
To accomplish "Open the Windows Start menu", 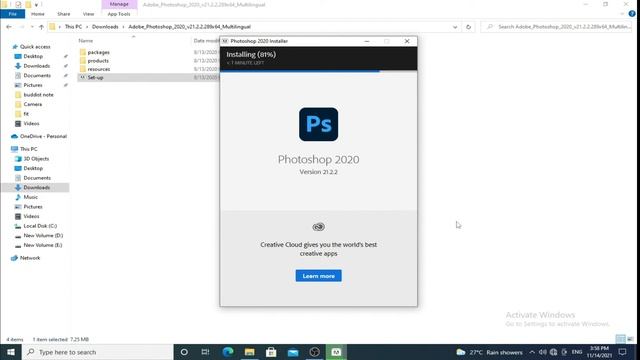I will point(11,352).
